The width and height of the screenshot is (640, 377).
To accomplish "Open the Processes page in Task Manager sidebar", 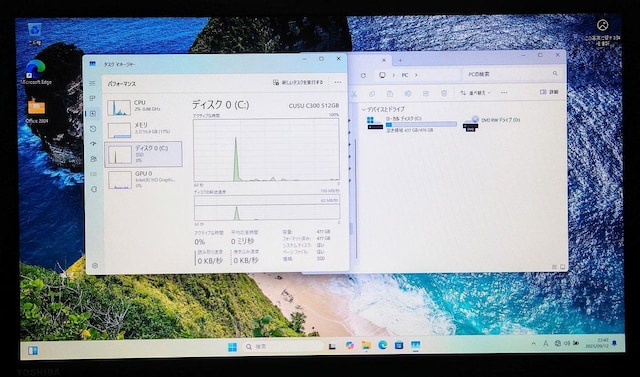I will coord(92,98).
